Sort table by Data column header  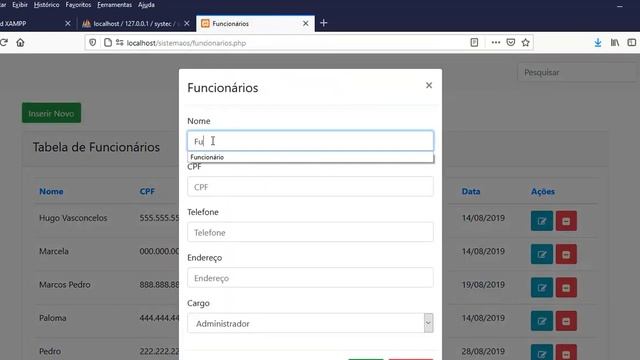tap(471, 191)
